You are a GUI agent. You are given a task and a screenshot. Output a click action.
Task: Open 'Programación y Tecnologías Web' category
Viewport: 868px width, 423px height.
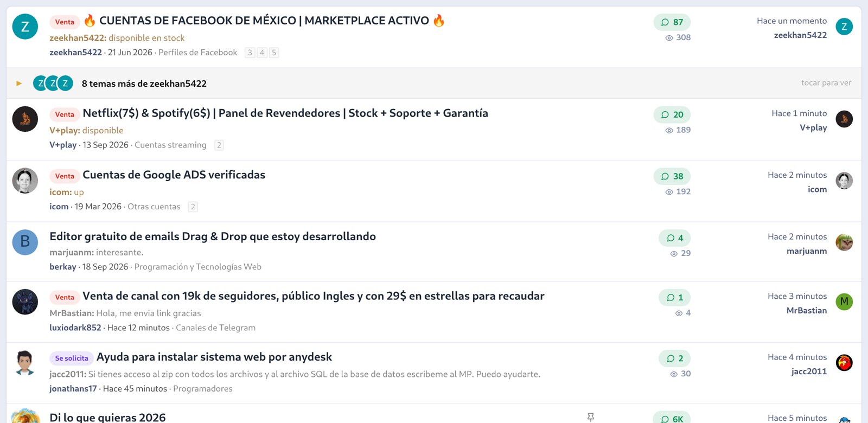click(198, 267)
